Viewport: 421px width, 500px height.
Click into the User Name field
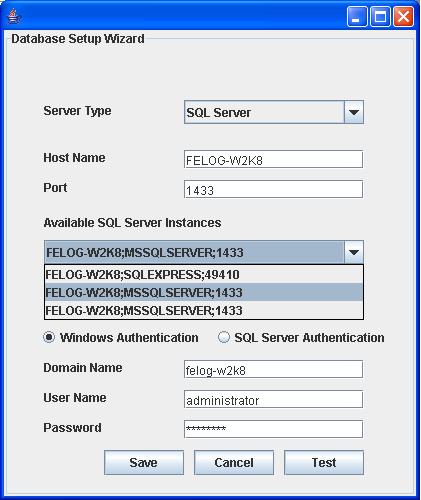pos(273,399)
